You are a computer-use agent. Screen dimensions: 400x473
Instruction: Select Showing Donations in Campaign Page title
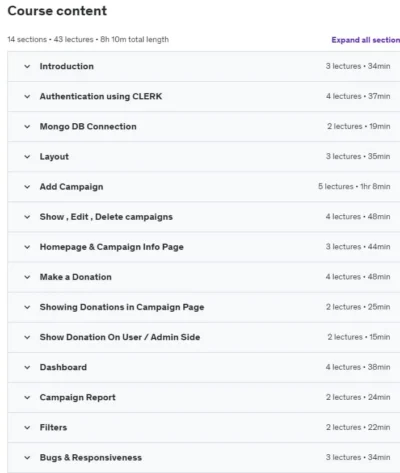point(122,307)
